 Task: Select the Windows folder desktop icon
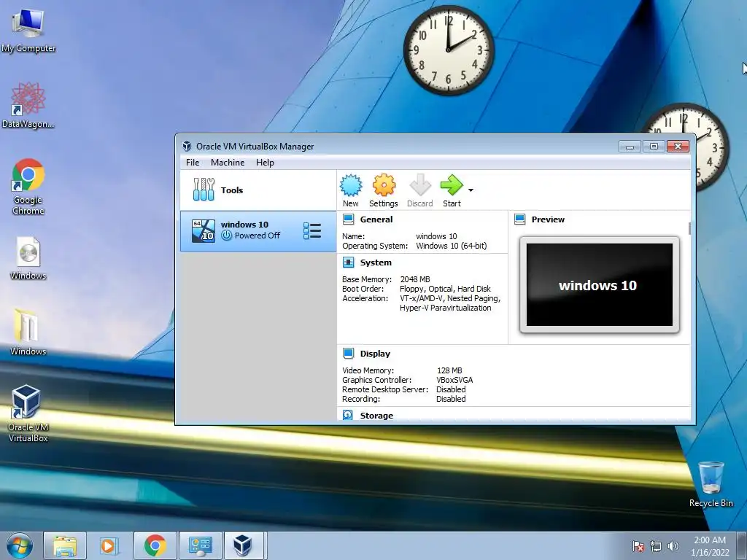point(28,332)
